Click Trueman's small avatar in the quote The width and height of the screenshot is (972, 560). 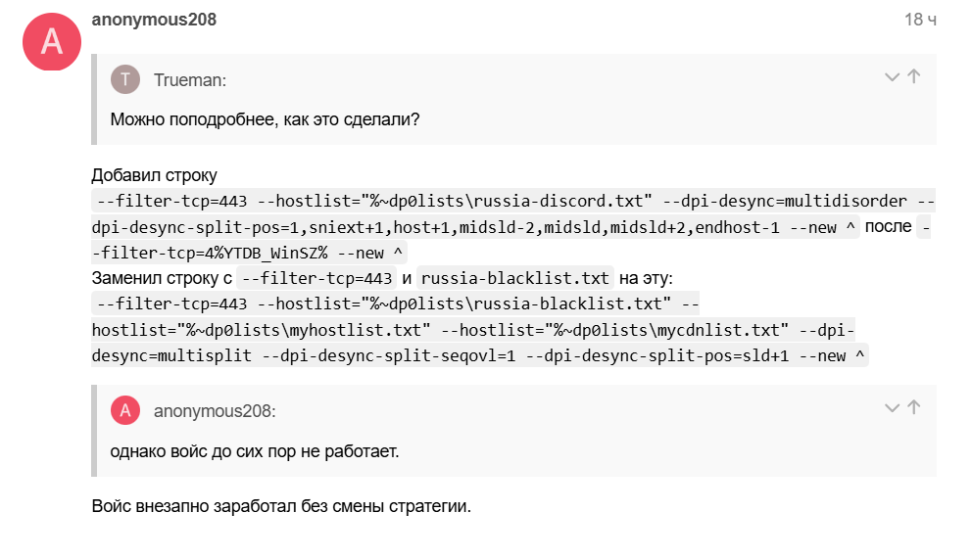(x=125, y=79)
